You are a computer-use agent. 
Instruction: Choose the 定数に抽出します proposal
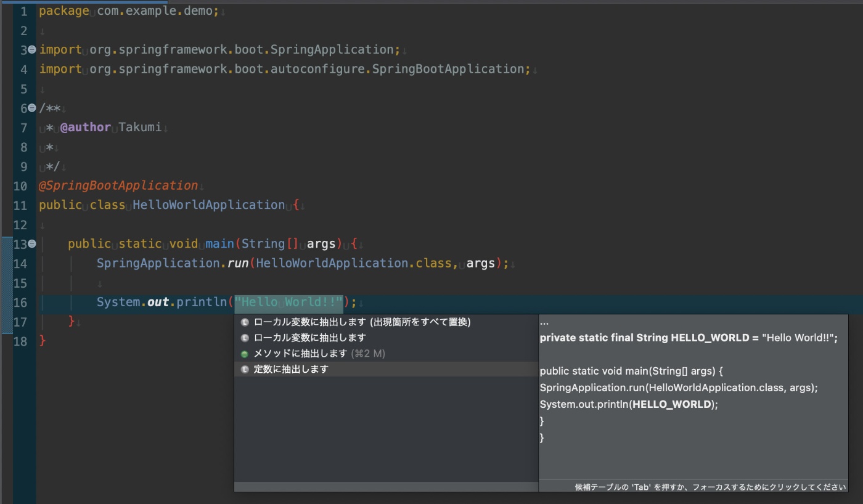(x=386, y=369)
